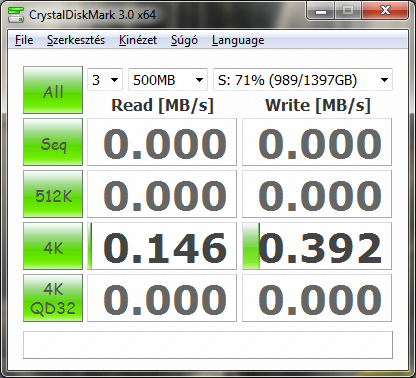This screenshot has width=416, height=378.
Task: Minimize the CrystalDiskMark window
Action: 321,11
